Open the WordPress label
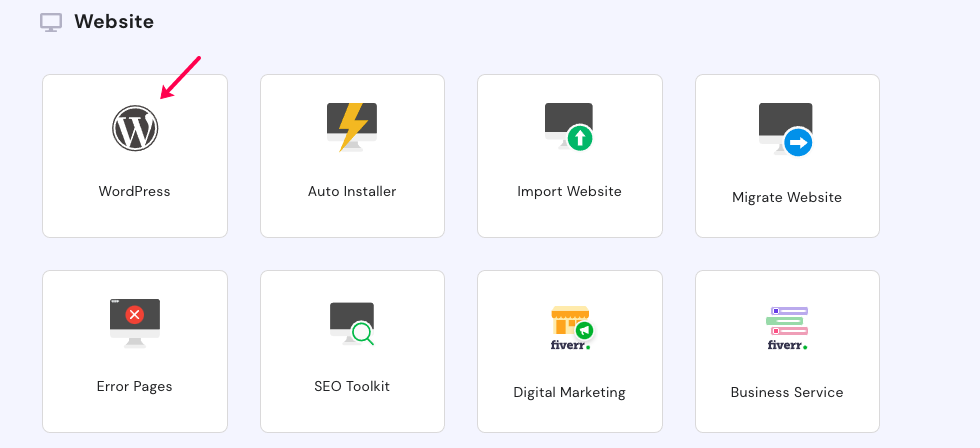 pos(134,191)
